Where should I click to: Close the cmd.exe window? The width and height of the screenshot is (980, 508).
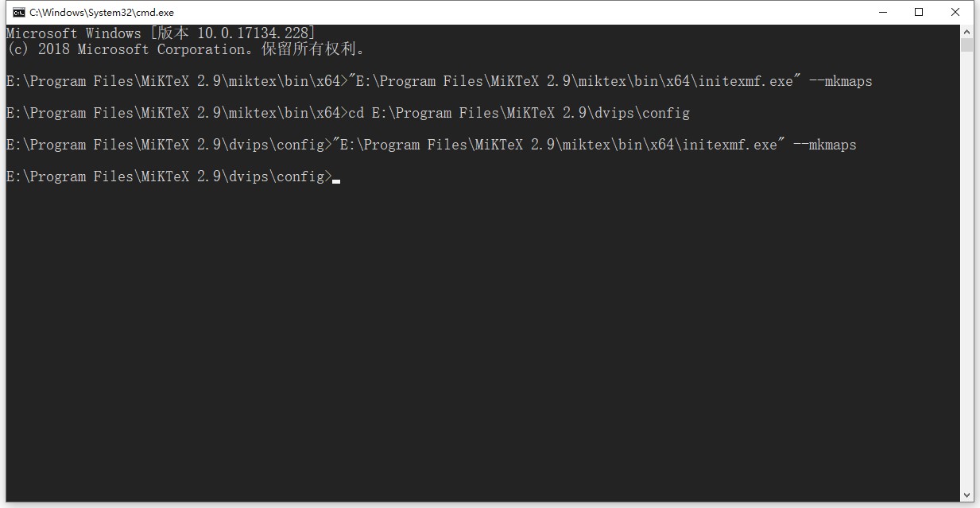point(956,12)
